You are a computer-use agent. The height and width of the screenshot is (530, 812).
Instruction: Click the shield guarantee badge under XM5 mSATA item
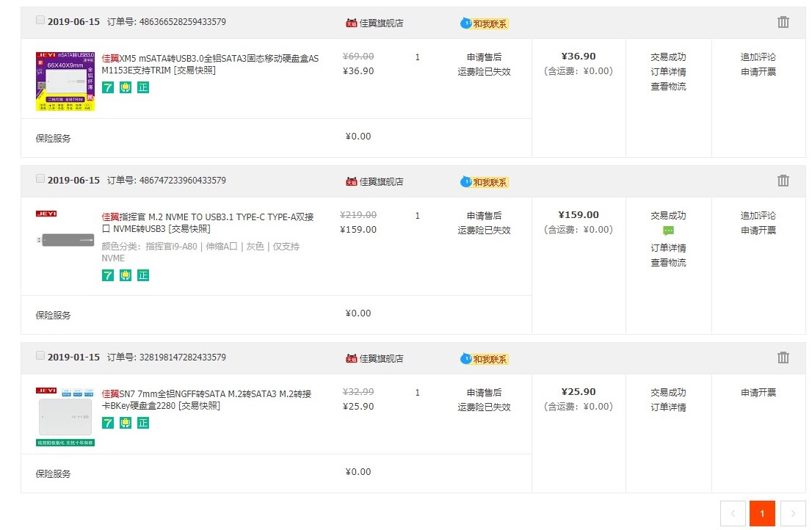point(126,87)
